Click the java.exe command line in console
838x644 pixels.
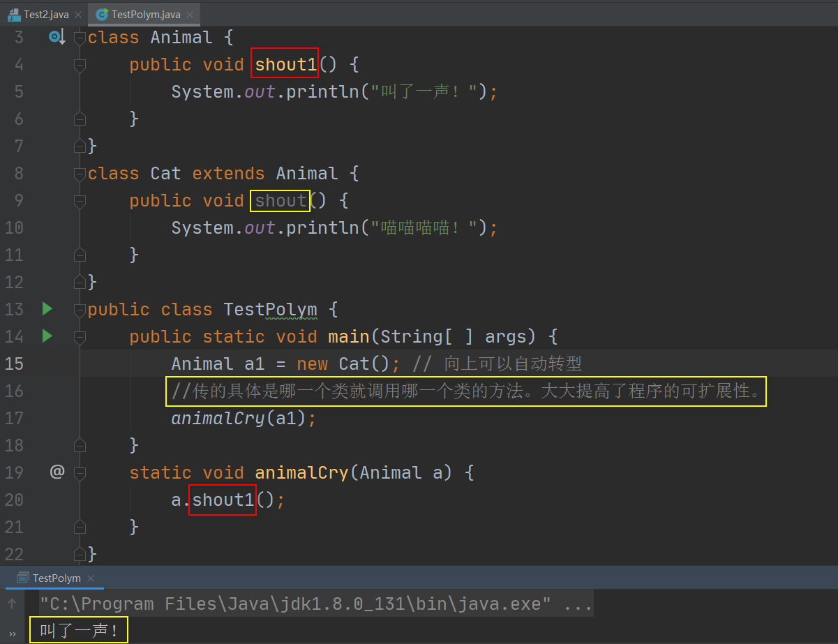[316, 604]
